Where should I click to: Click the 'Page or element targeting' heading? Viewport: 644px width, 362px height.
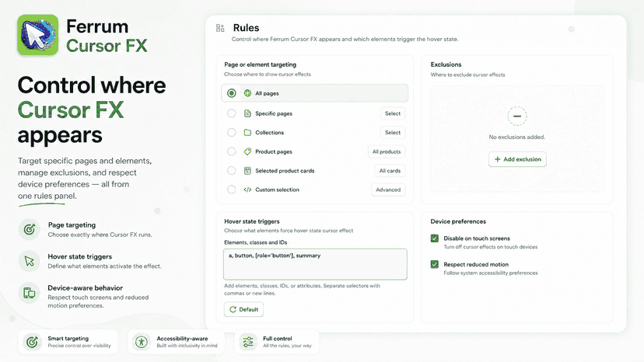coord(260,64)
